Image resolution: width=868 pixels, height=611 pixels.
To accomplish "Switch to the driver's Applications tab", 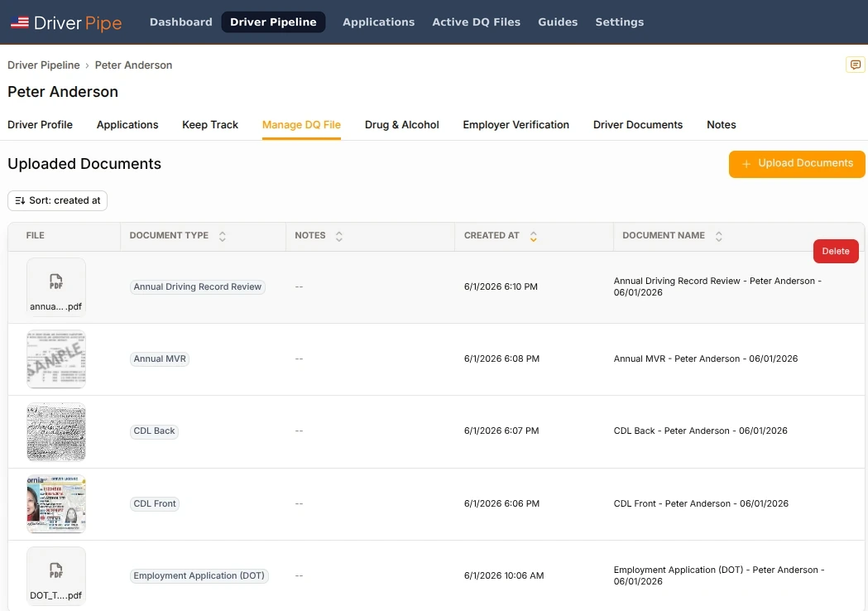I will 127,125.
